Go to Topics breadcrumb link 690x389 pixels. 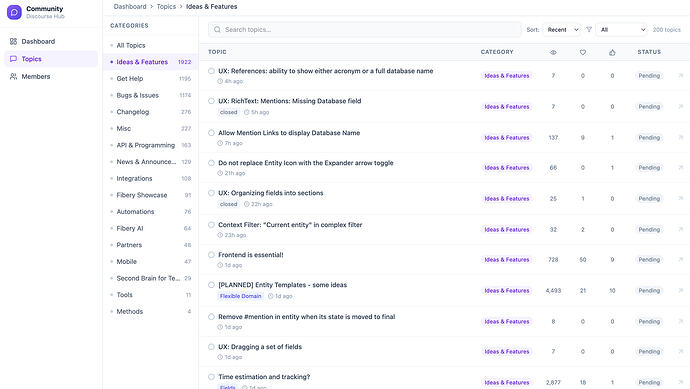click(x=166, y=7)
